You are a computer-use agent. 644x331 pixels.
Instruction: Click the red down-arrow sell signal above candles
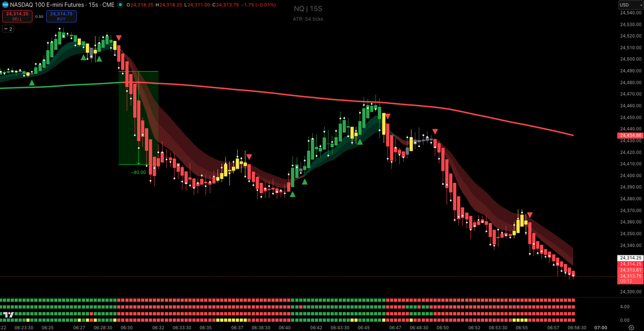[119, 39]
